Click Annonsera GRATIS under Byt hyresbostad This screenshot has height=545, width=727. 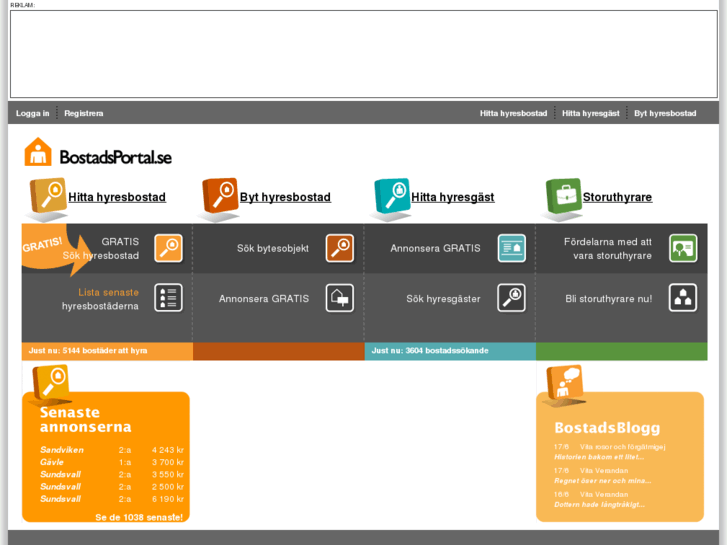click(264, 299)
